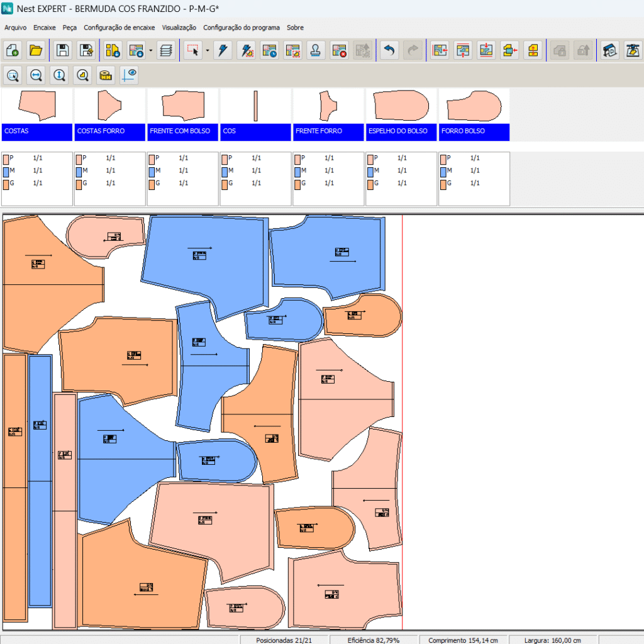Image resolution: width=644 pixels, height=644 pixels.
Task: Click the measuring tape tool icon
Action: click(x=106, y=75)
